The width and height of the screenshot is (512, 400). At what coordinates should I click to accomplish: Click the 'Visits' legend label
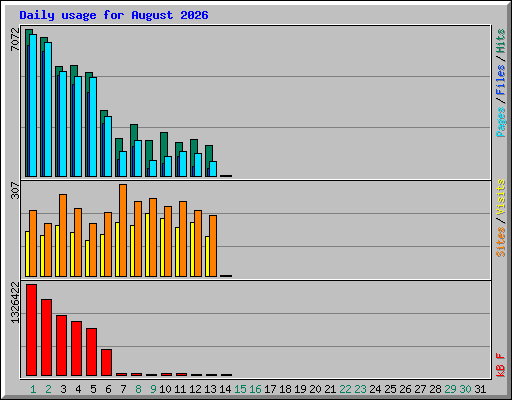(500, 198)
